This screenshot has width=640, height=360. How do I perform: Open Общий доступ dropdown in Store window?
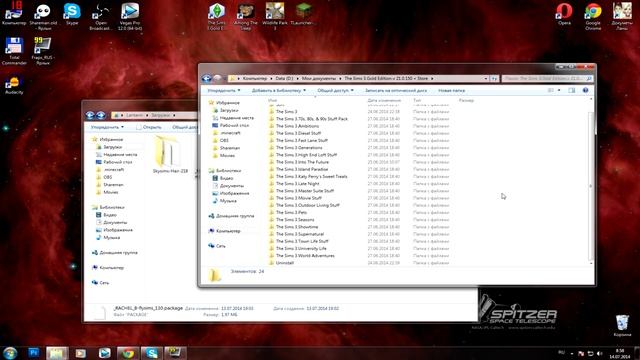[x=335, y=90]
